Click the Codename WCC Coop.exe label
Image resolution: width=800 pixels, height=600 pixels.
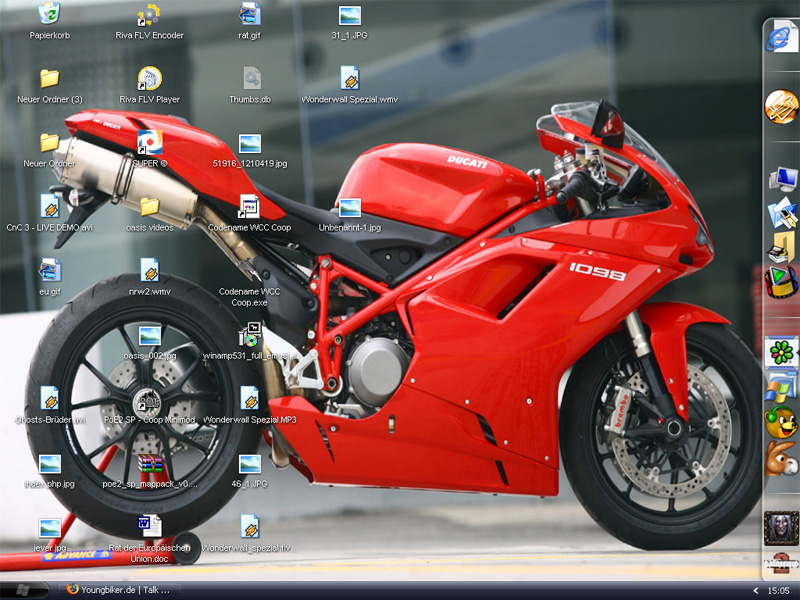(249, 297)
